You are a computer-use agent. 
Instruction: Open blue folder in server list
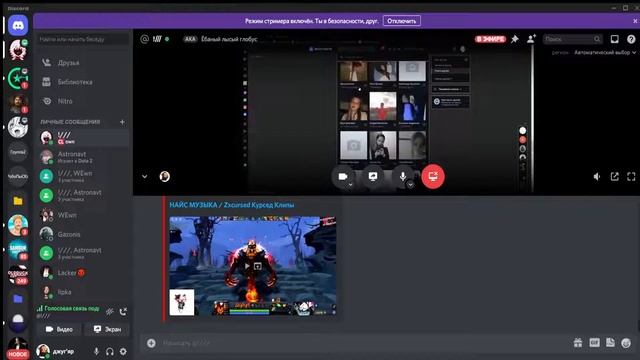coord(18,299)
